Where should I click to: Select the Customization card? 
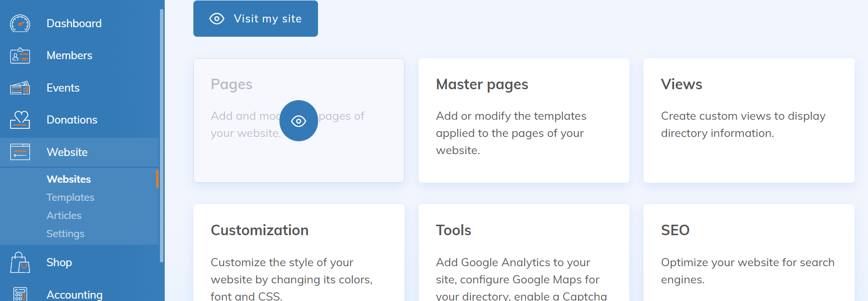pos(298,253)
